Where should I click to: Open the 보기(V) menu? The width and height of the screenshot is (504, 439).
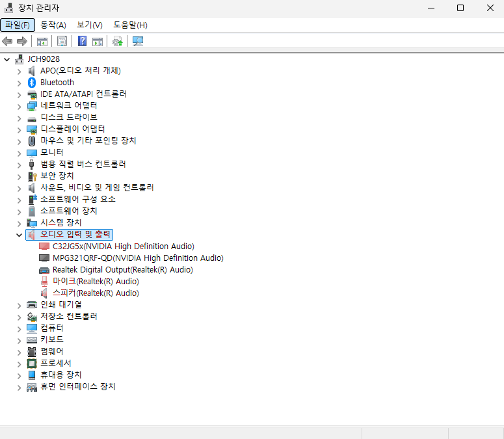click(89, 25)
